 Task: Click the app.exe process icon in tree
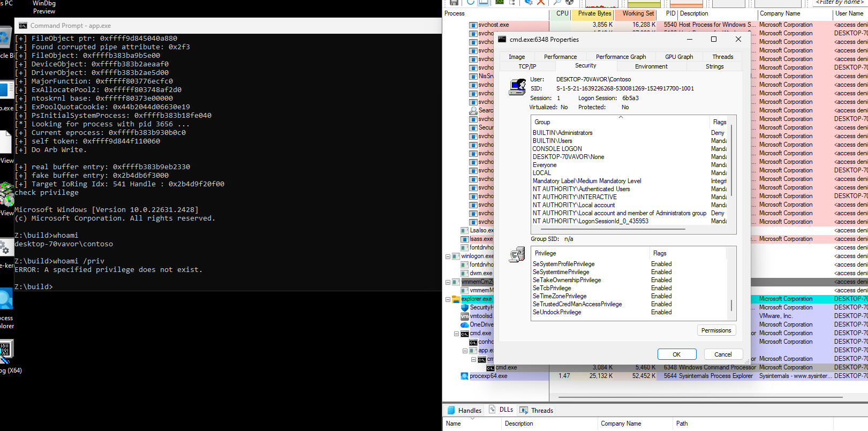[x=473, y=350]
